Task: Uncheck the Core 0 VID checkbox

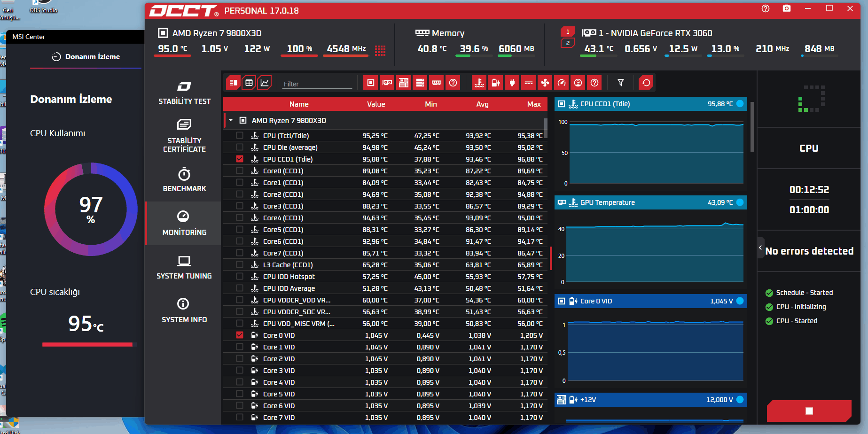Action: tap(240, 335)
